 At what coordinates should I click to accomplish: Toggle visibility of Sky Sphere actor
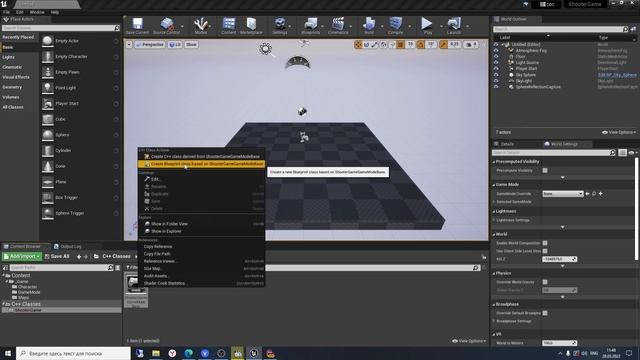[496, 75]
